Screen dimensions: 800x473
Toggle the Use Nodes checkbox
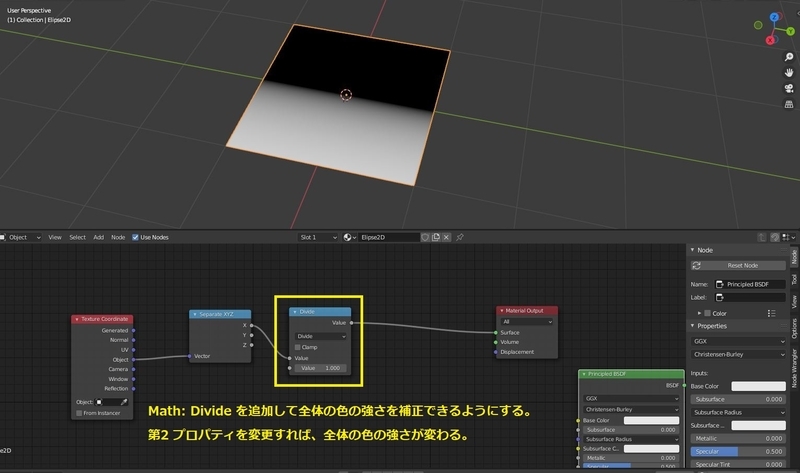click(135, 237)
